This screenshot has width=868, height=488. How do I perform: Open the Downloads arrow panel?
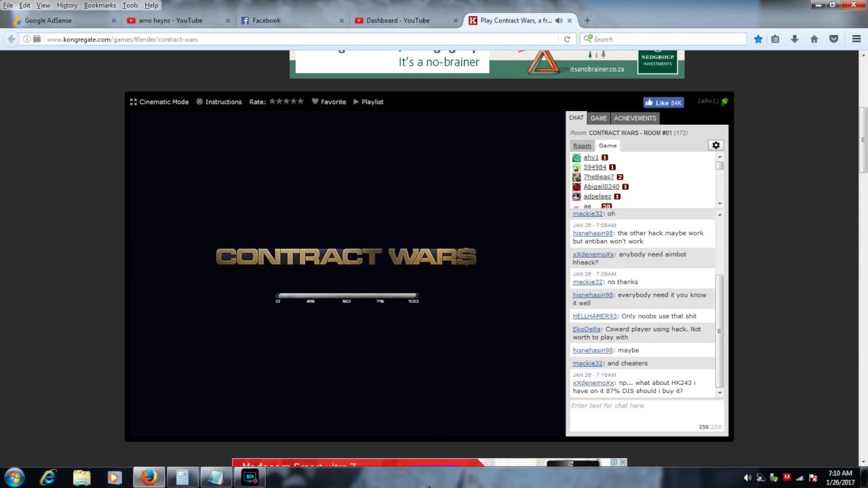click(794, 39)
